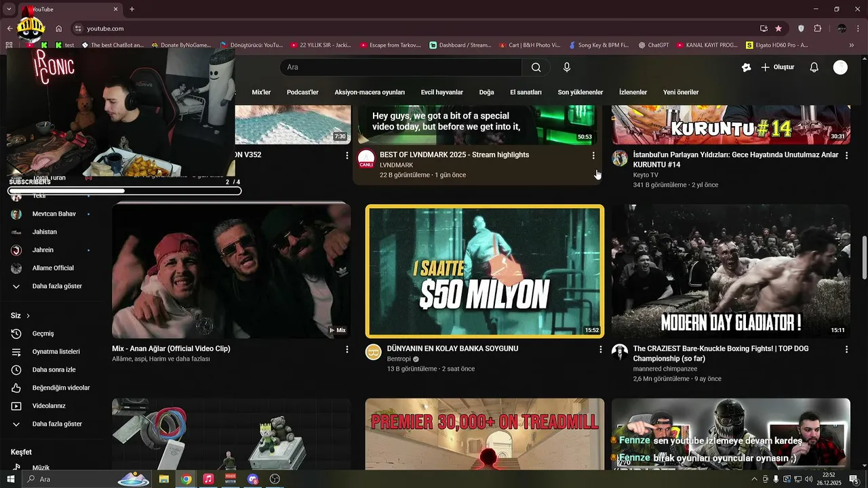The height and width of the screenshot is (488, 868).
Task: Open more options for KURUNTU #14 video
Action: point(846,155)
